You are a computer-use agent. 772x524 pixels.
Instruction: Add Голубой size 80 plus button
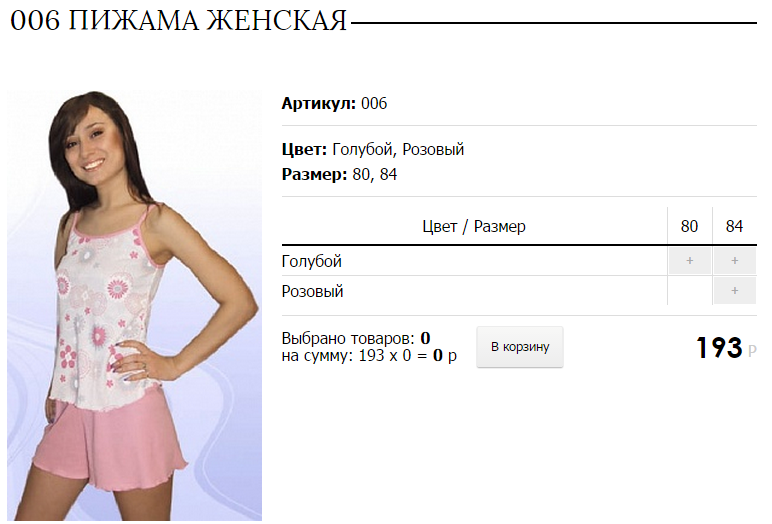689,261
